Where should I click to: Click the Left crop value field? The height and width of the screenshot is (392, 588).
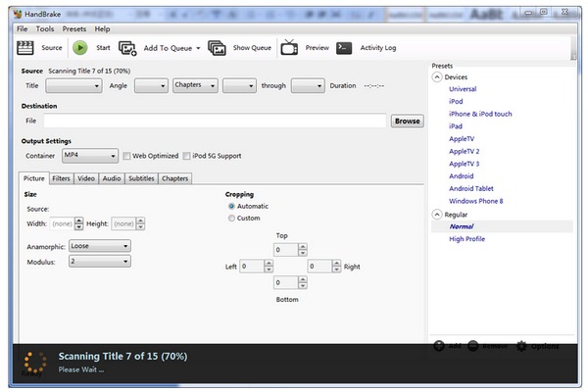(252, 267)
